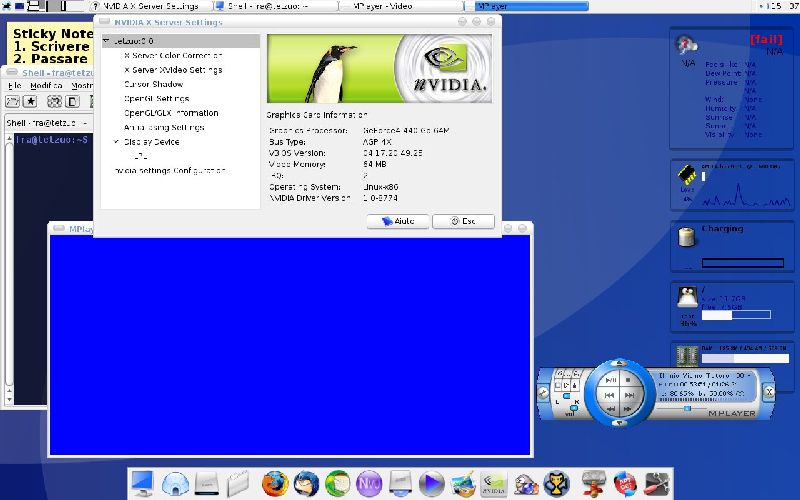The width and height of the screenshot is (800, 500).
Task: Close the MPlayer skin with X button
Action: (x=769, y=392)
